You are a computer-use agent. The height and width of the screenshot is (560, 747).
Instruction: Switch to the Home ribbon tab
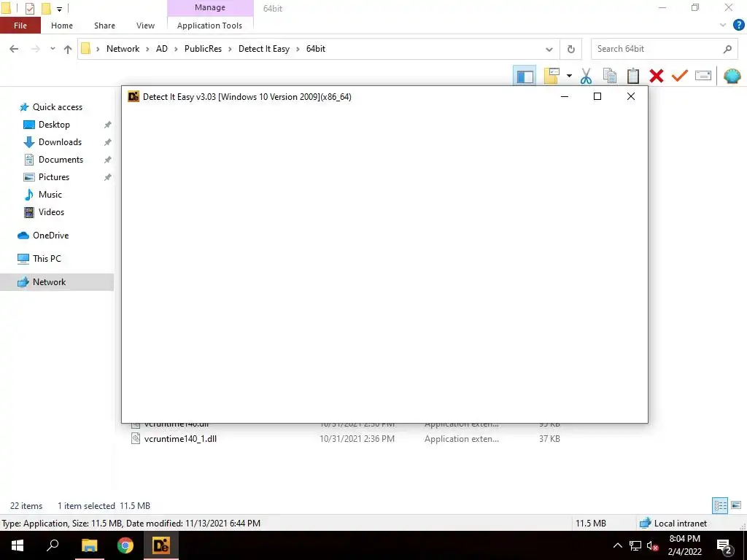tap(62, 26)
